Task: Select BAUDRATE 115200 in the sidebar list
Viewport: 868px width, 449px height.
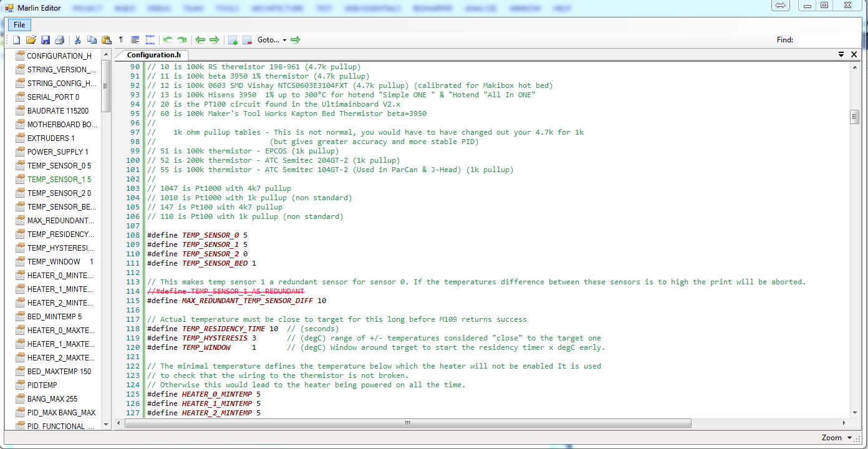Action: click(57, 111)
